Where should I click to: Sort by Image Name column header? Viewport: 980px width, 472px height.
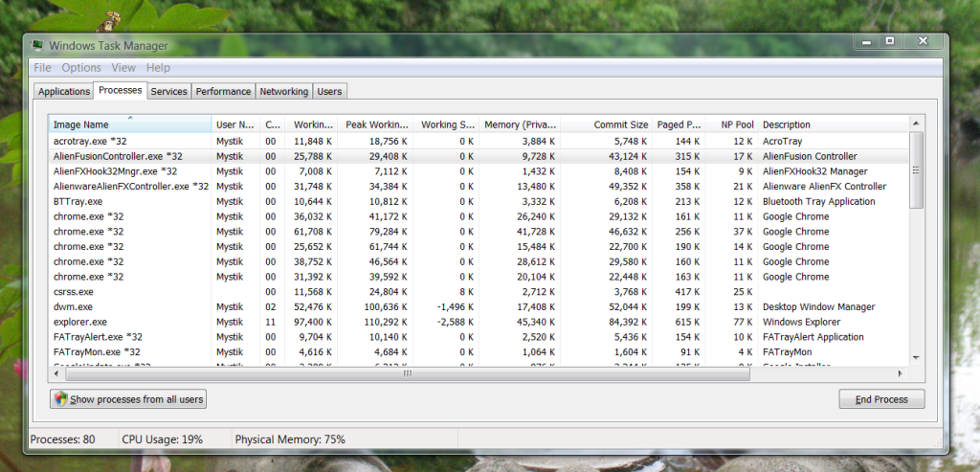coord(130,124)
